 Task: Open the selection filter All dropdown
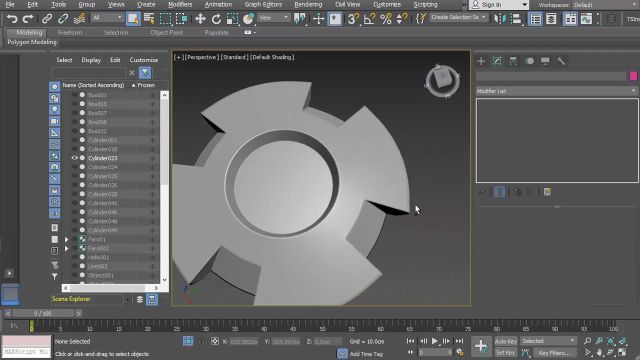click(x=107, y=18)
